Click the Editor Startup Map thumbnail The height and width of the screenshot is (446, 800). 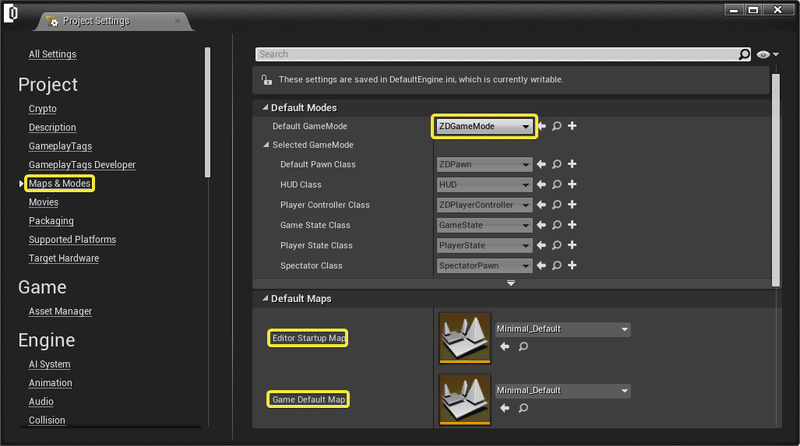[465, 338]
